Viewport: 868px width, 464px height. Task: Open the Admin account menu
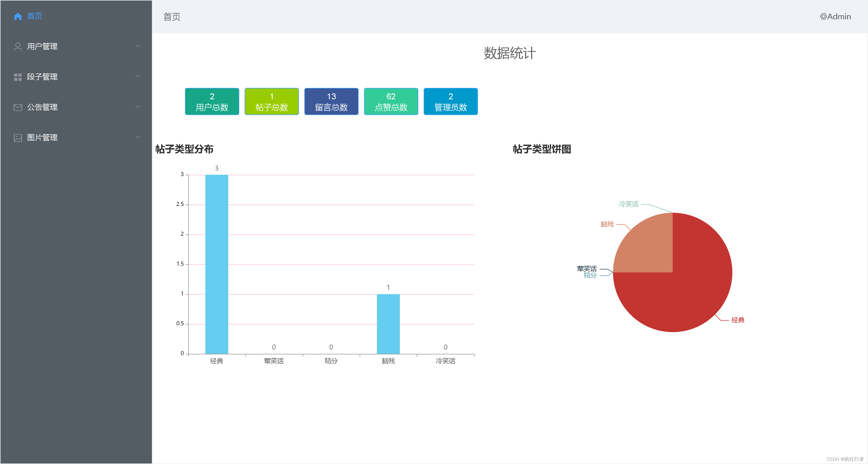pos(835,17)
